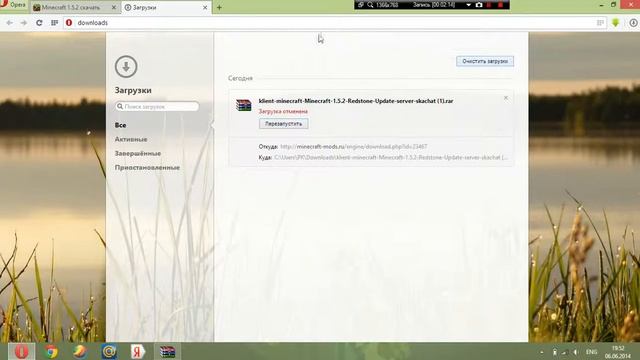Image resolution: width=640 pixels, height=360 pixels.
Task: Select the Активные filter
Action: (131, 139)
